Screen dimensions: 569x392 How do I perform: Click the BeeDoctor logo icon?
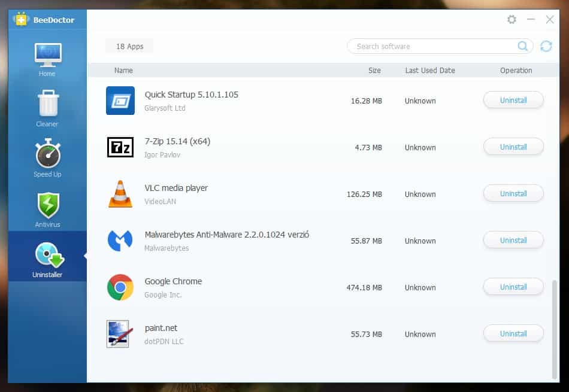click(x=21, y=20)
